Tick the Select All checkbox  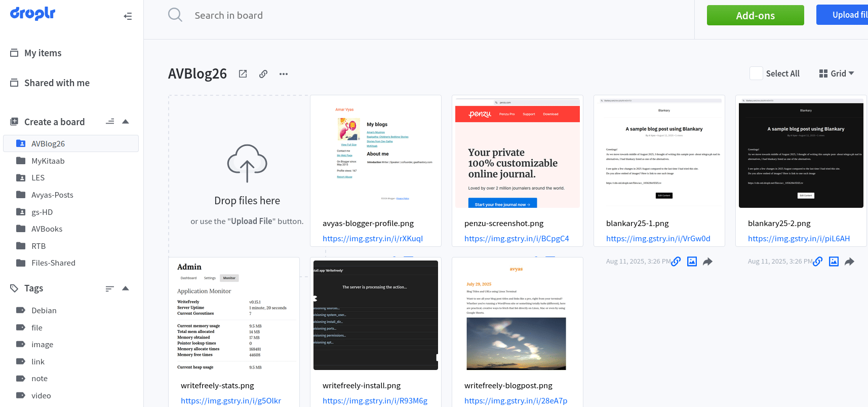756,73
